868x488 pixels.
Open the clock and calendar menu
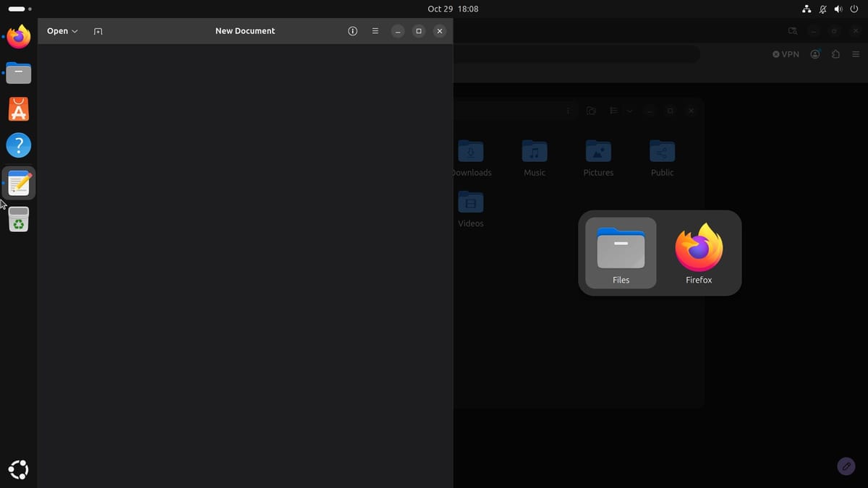click(x=453, y=9)
